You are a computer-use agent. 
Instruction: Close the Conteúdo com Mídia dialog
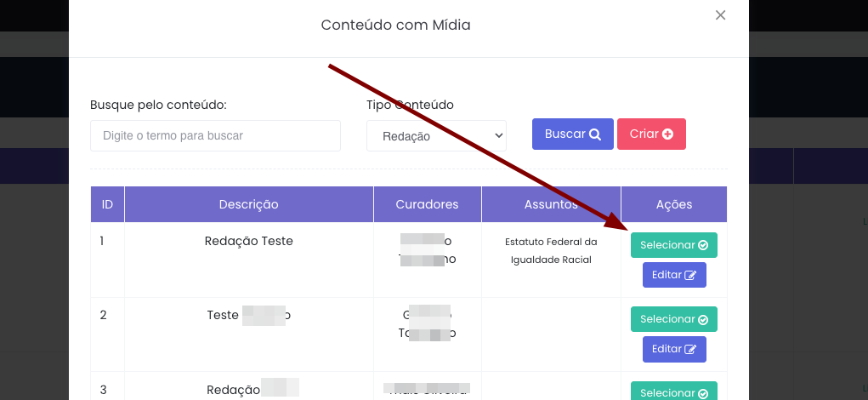pos(721,15)
